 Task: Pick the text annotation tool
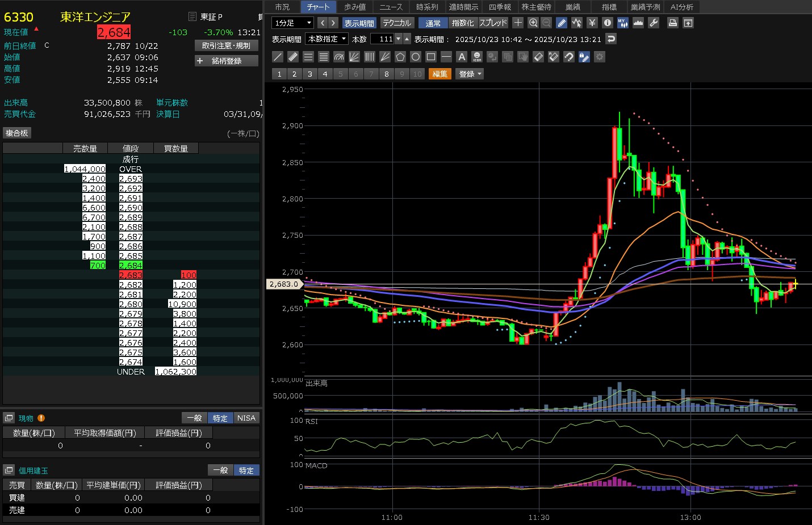(x=462, y=57)
